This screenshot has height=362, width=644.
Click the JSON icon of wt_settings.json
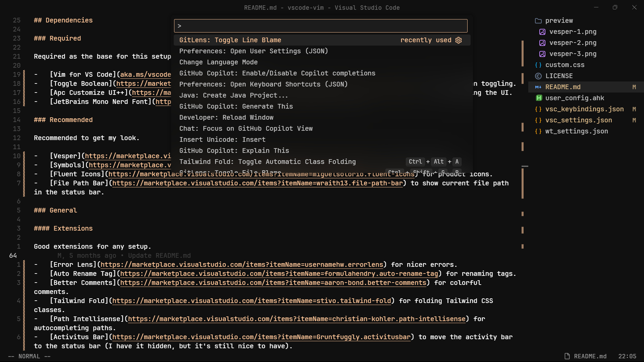[x=538, y=131]
